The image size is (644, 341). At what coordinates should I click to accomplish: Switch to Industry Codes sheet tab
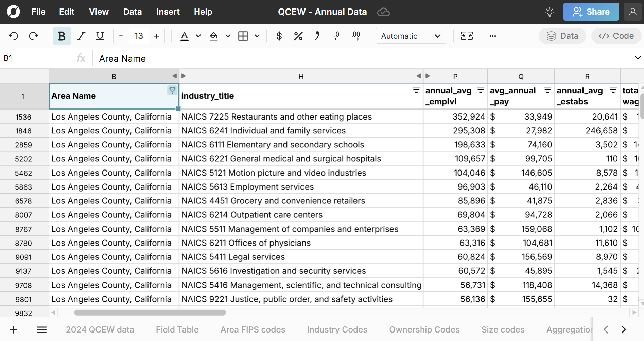(x=337, y=329)
